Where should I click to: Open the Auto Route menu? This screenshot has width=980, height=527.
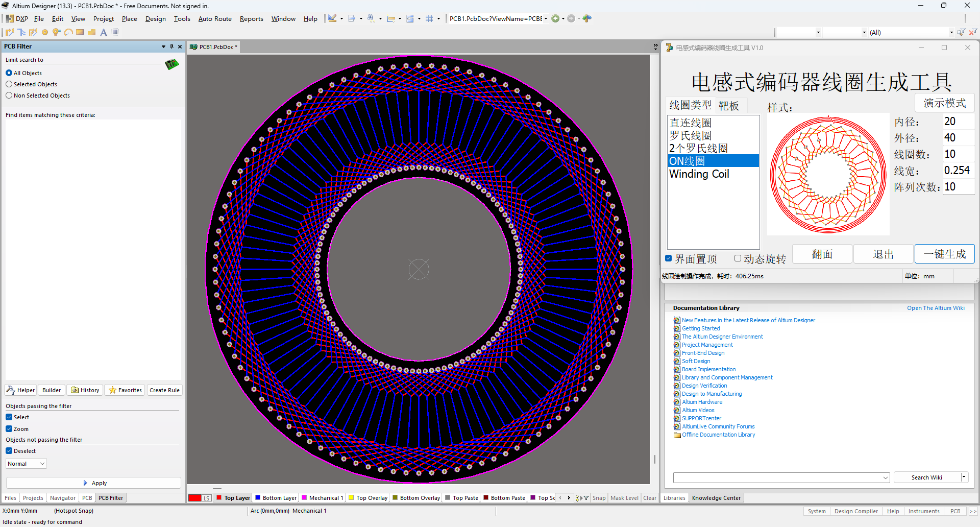coord(215,19)
